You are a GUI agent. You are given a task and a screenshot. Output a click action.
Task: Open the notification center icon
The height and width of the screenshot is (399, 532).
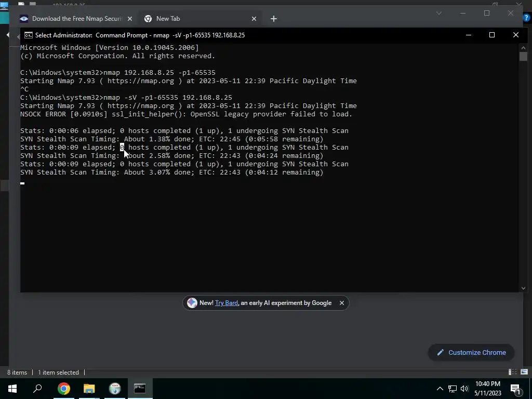pos(515,389)
